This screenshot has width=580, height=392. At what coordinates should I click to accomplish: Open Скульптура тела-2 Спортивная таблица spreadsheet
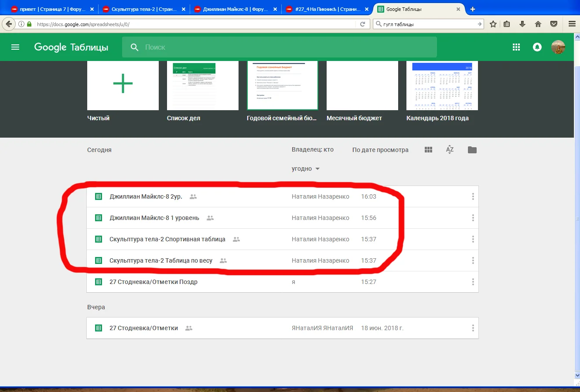pyautogui.click(x=167, y=239)
